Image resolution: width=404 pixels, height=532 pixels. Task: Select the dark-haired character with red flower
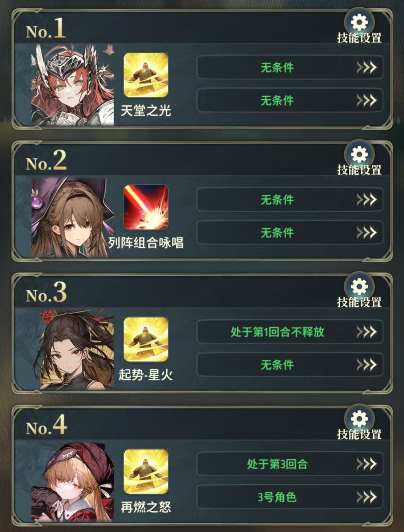tap(73, 349)
